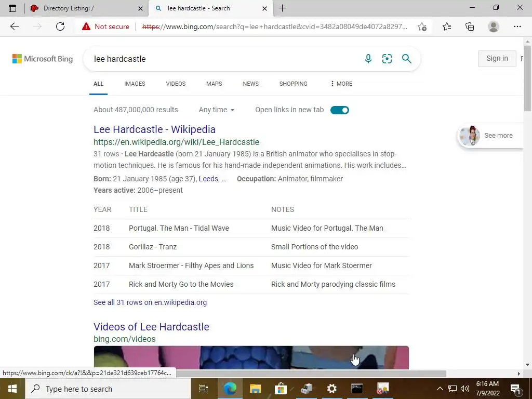Click See all 31 rows link

[150, 302]
